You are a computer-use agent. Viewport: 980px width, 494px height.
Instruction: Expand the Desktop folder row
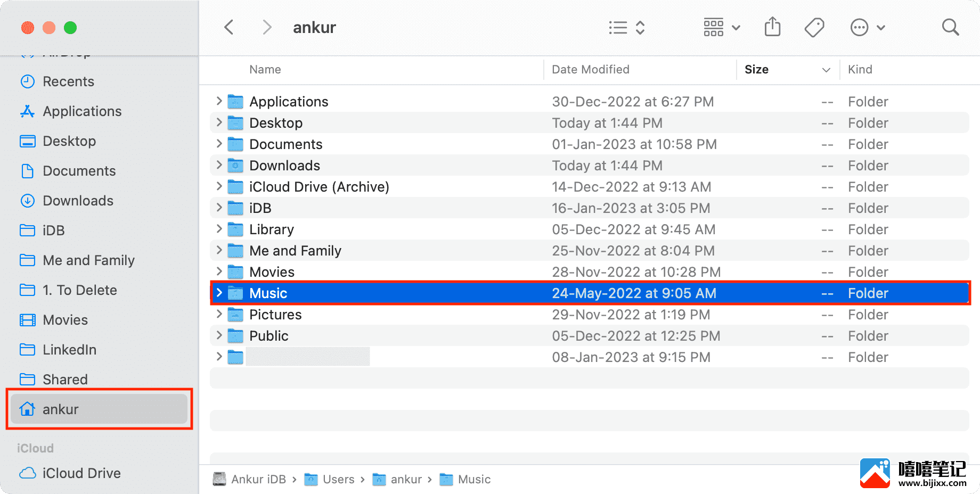219,122
